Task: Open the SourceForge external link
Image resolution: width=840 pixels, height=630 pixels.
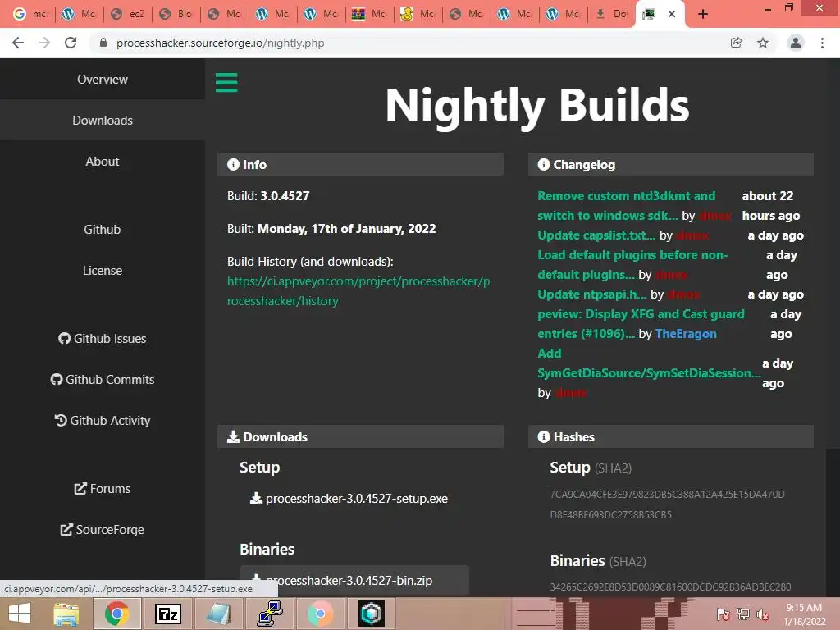Action: pyautogui.click(x=103, y=530)
